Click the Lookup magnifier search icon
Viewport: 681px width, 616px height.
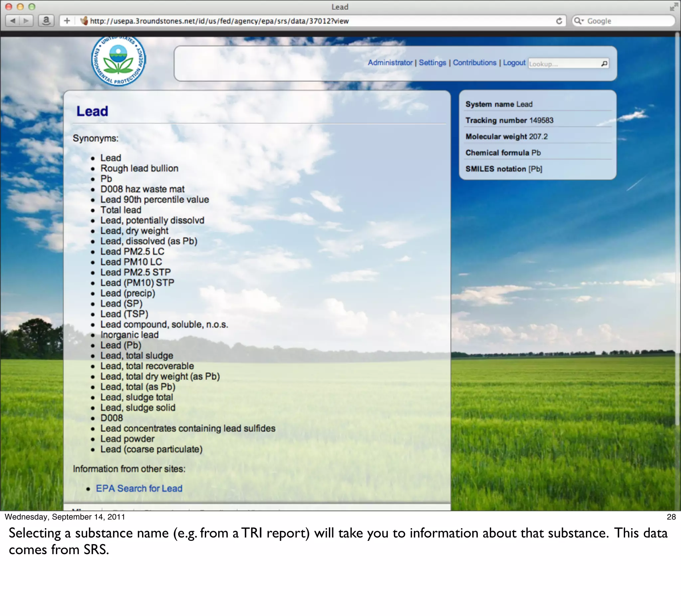coord(604,64)
